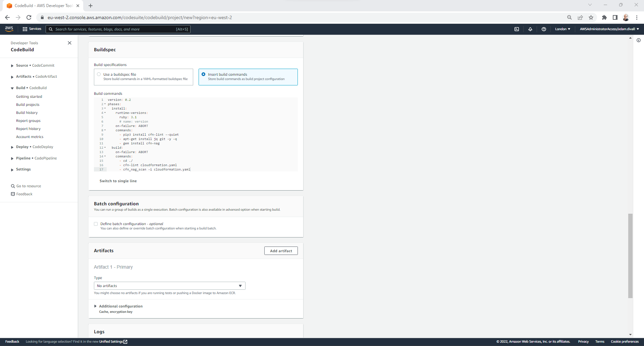Screen dimensions: 644x346
Task: Open the notifications bell
Action: click(x=530, y=29)
